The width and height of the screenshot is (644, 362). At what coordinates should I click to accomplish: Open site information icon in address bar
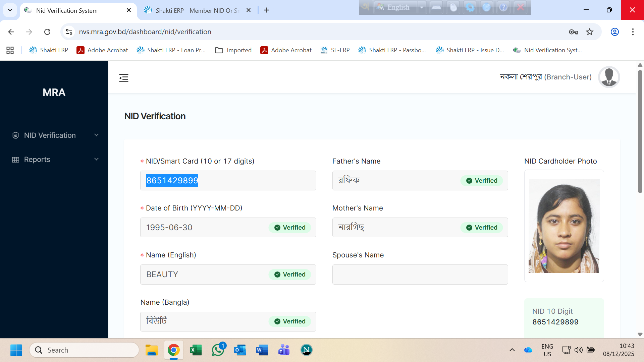click(69, 32)
